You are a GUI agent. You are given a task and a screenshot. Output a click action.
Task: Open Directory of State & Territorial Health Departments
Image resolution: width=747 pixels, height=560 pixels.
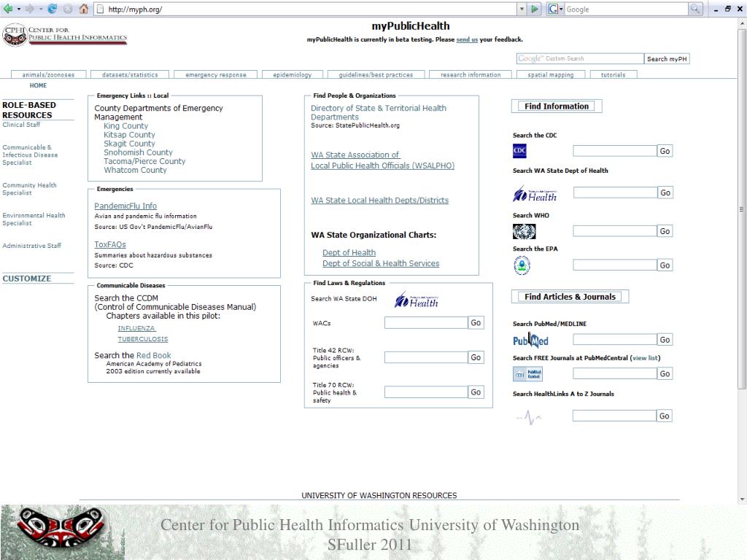coord(379,112)
